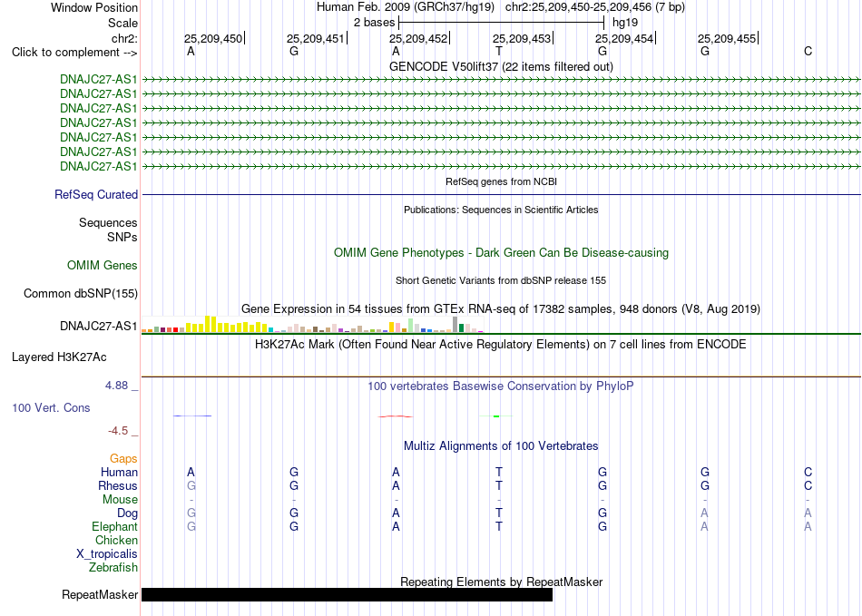The height and width of the screenshot is (616, 862).
Task: Click the C base in the complement row
Action: (x=808, y=51)
